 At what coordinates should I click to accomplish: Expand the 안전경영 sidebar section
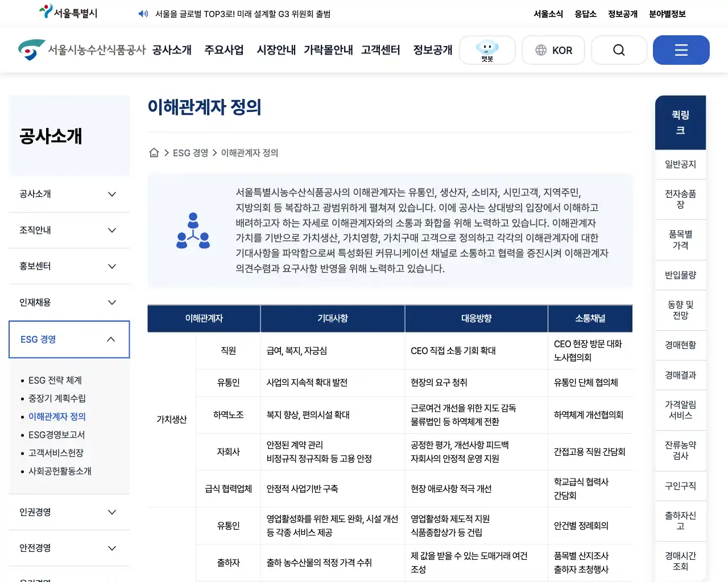coord(69,548)
